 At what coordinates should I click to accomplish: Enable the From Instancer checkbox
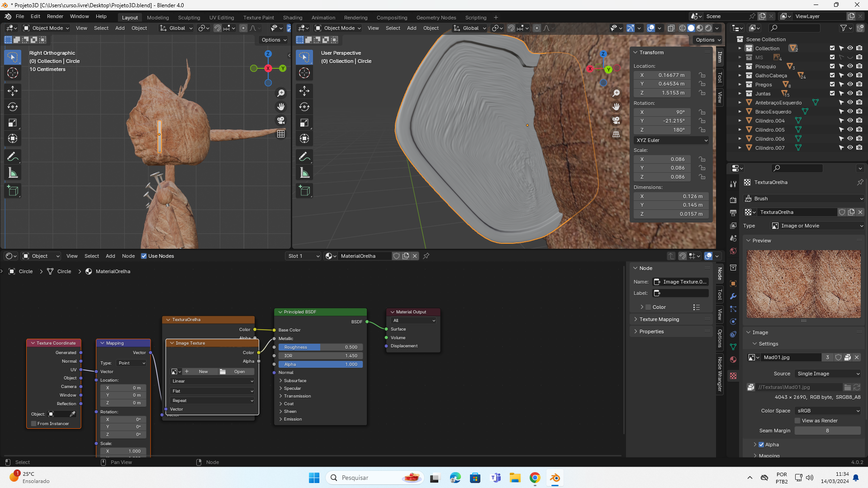(34, 424)
